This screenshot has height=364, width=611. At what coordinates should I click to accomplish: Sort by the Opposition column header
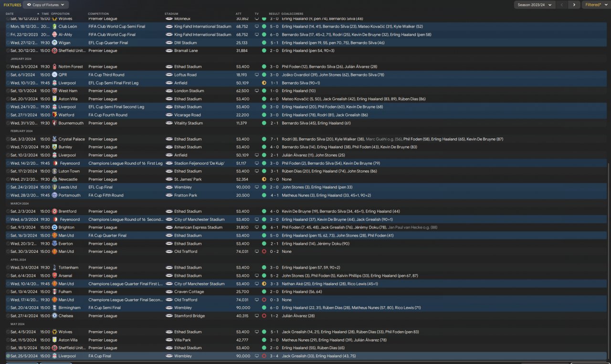point(60,14)
